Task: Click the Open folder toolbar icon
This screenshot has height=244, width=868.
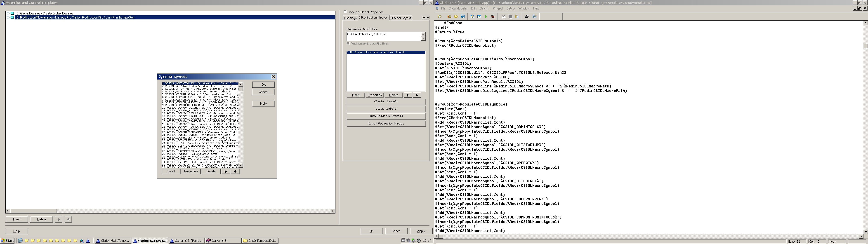Action: click(456, 16)
